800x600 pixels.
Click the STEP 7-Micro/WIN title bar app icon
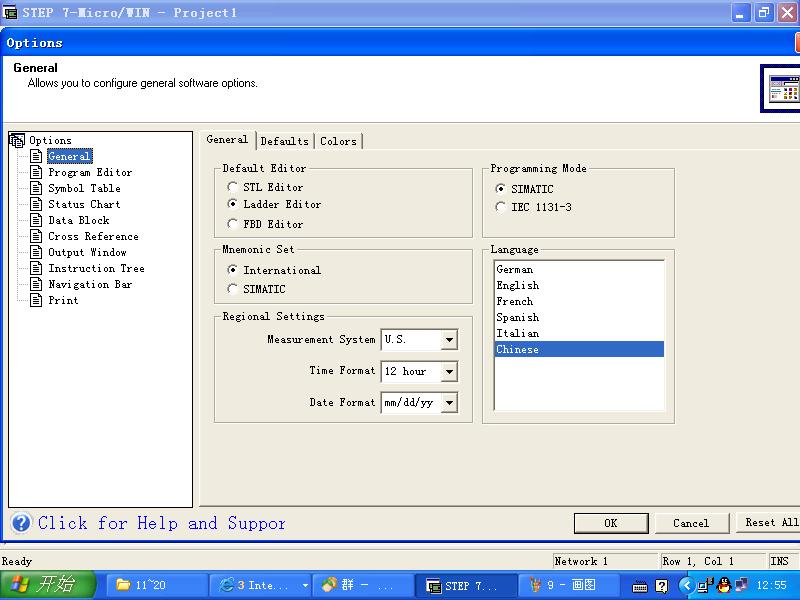point(10,12)
